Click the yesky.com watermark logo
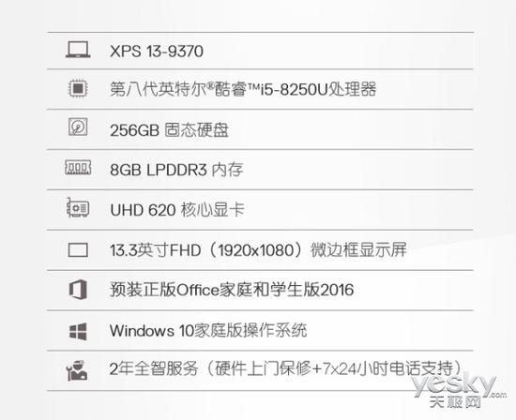516x420 pixels. click(458, 384)
